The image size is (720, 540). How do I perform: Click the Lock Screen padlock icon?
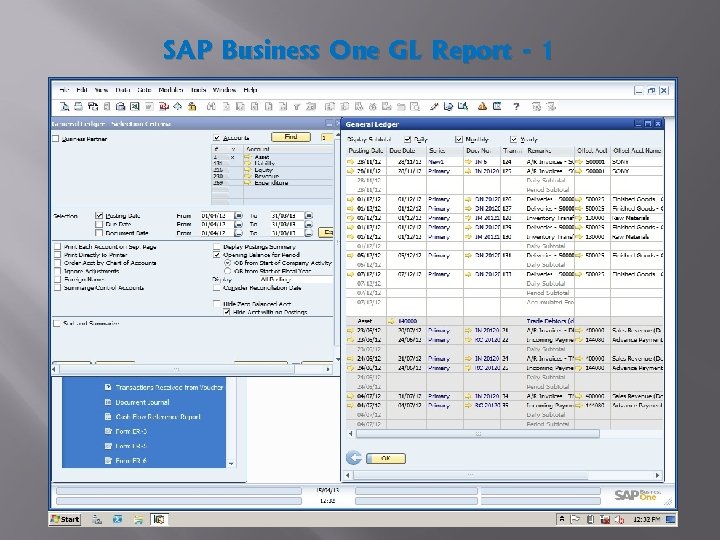coord(192,107)
